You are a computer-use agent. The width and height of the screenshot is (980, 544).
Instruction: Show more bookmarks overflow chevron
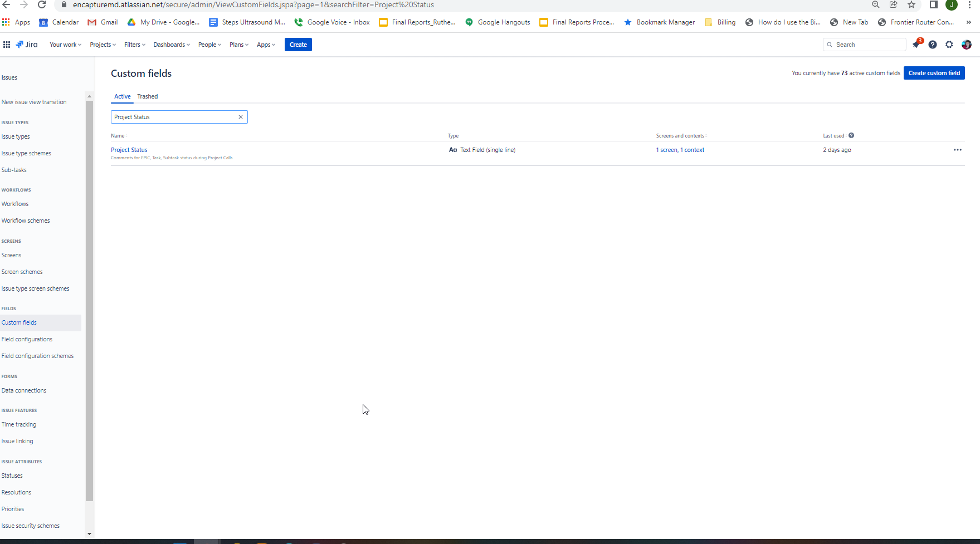pyautogui.click(x=969, y=22)
